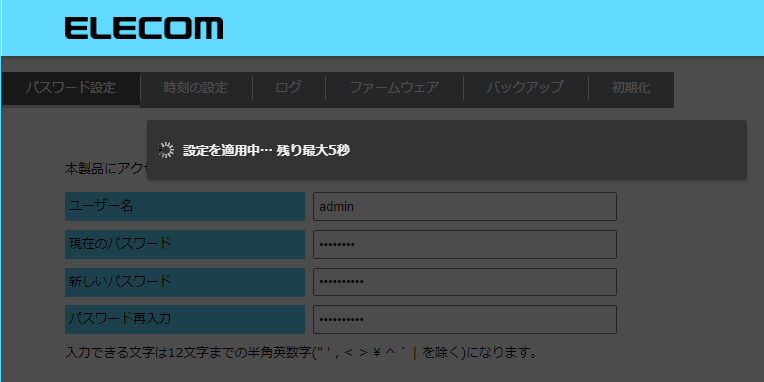This screenshot has height=382, width=764.
Task: Click the 新しいパスワード input field
Action: [x=465, y=282]
